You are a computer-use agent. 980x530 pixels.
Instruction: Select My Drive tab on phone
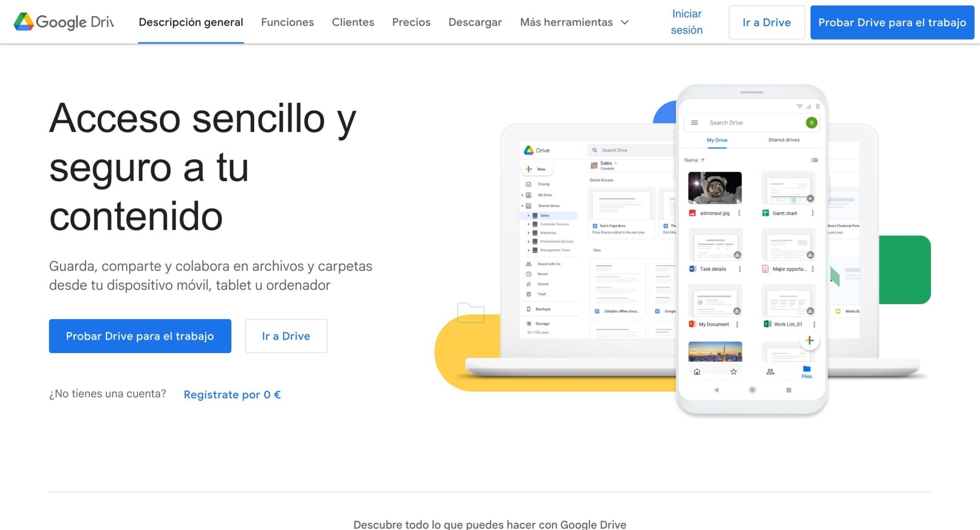pyautogui.click(x=717, y=140)
